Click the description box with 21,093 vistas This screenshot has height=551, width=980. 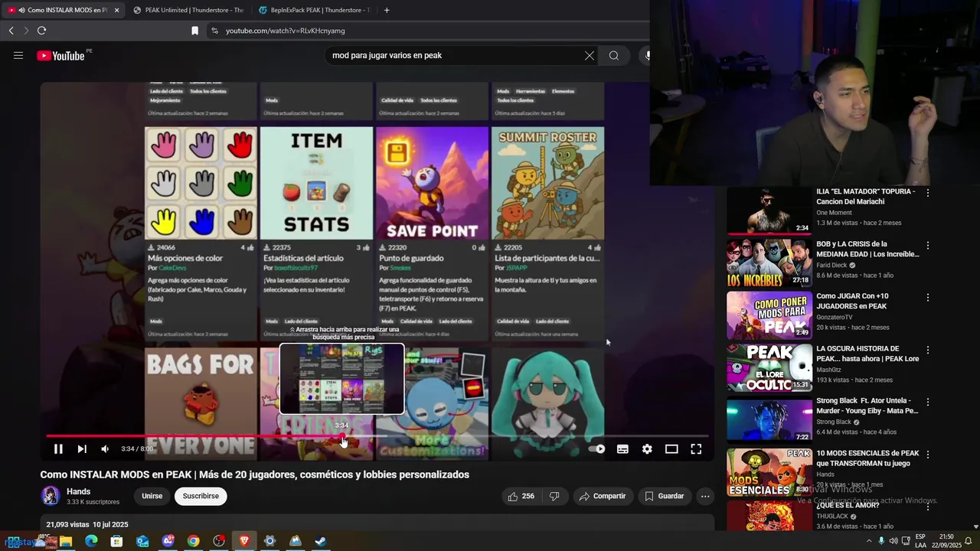[x=377, y=523]
